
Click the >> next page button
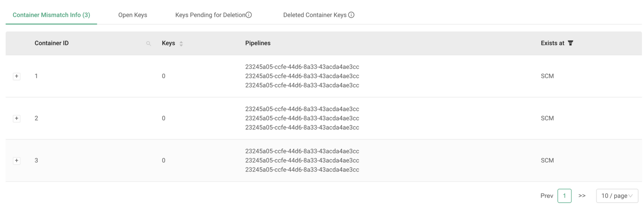click(x=582, y=196)
